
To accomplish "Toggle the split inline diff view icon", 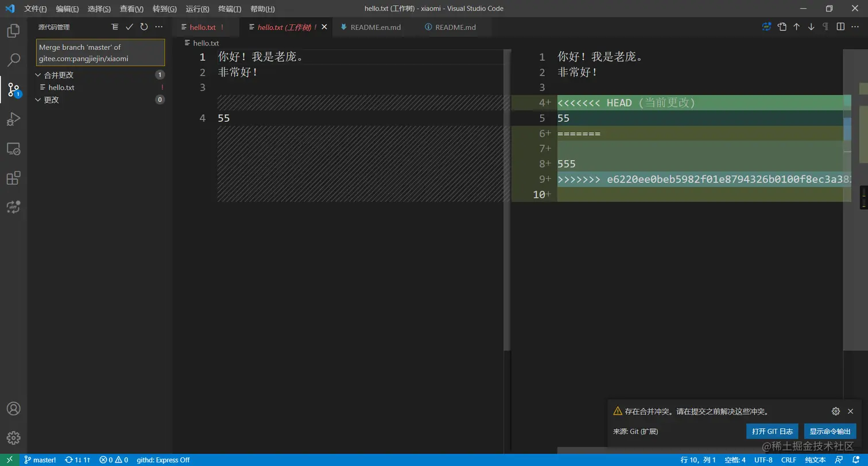I will [x=840, y=26].
